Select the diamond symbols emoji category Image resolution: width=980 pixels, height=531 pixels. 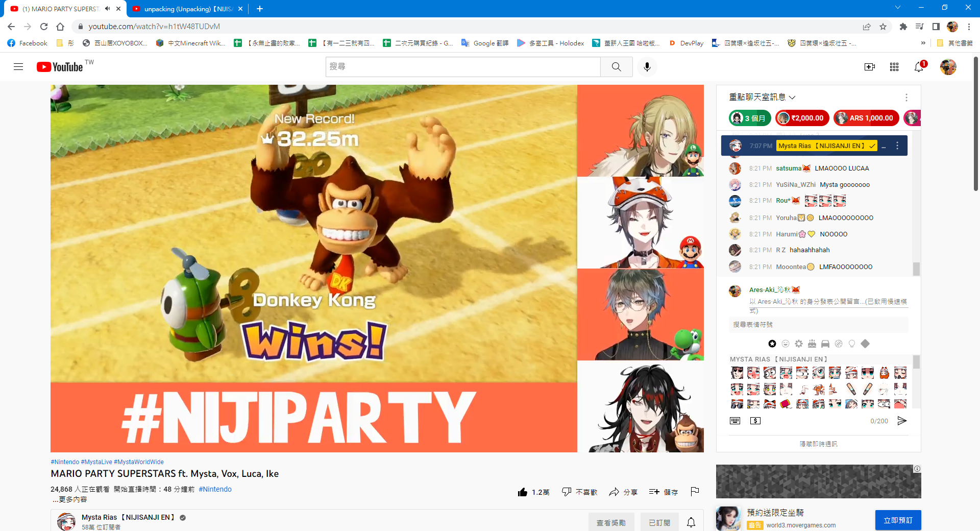coord(865,344)
